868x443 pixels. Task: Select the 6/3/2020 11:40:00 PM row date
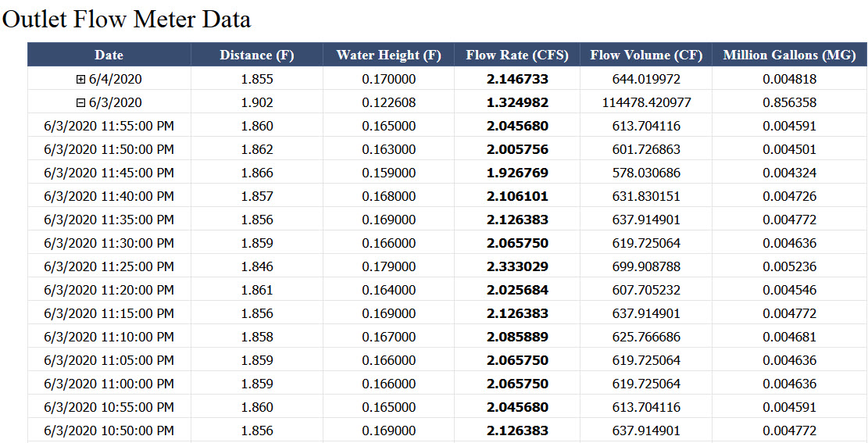pyautogui.click(x=109, y=196)
